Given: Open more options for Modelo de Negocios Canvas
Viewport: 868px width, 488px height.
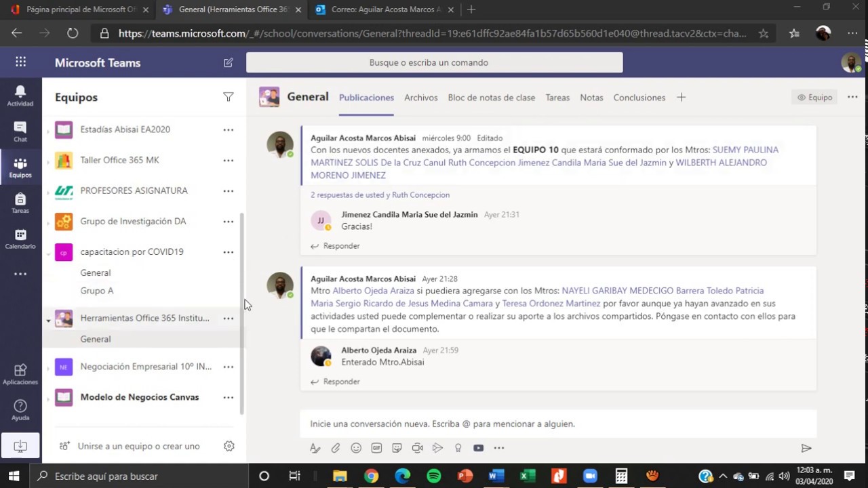Looking at the screenshot, I should (x=229, y=397).
